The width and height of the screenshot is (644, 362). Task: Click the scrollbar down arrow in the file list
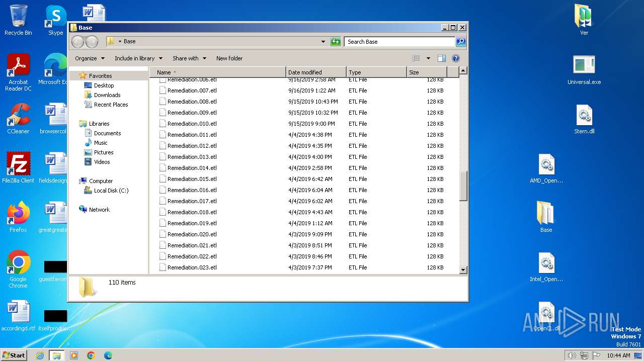(463, 270)
